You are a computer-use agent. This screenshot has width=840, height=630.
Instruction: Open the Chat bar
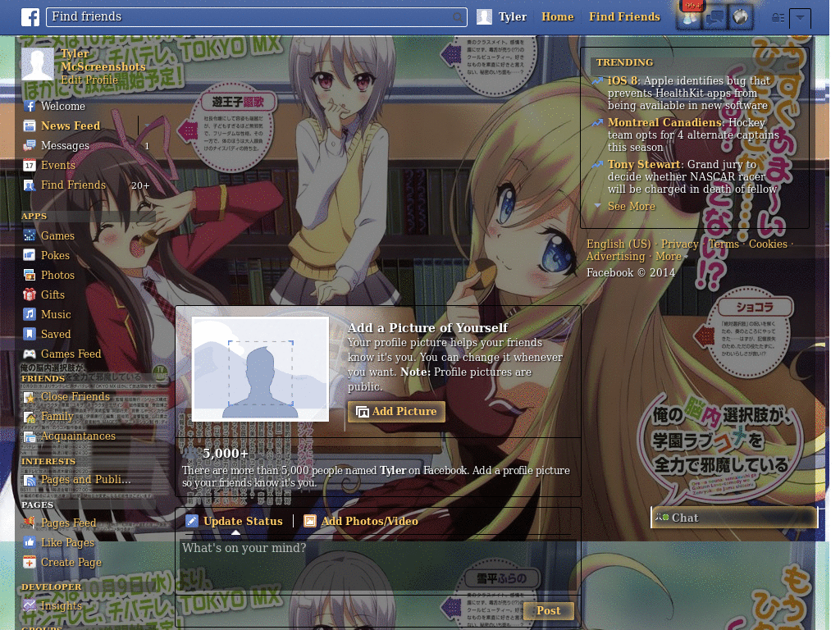pos(734,518)
